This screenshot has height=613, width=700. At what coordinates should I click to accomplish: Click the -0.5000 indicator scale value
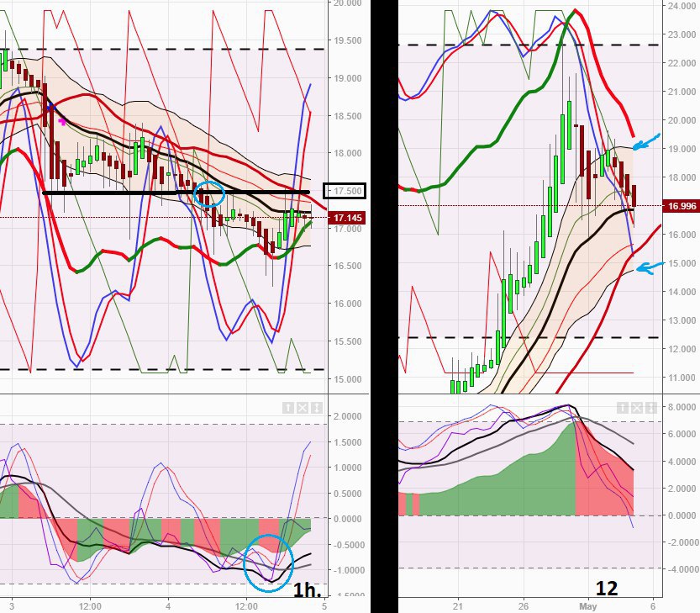point(346,545)
